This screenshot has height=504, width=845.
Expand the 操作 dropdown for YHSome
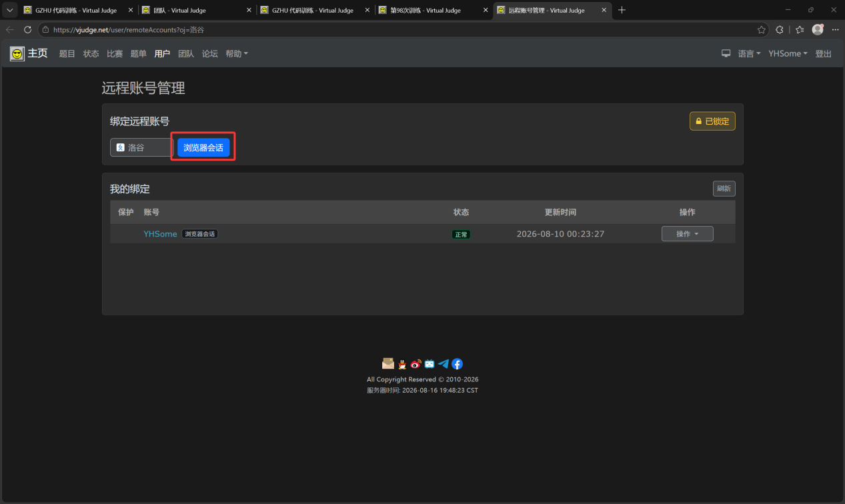point(687,234)
